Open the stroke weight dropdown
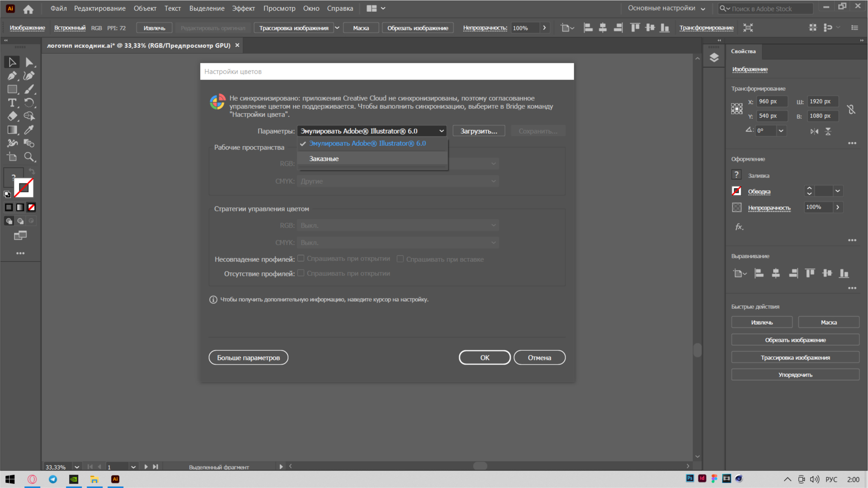 coord(838,191)
